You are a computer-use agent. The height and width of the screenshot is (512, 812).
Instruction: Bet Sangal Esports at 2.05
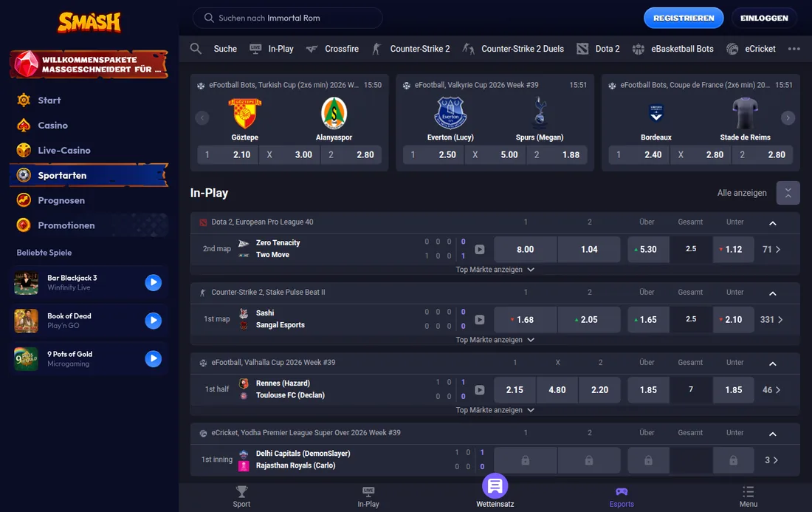coord(589,320)
